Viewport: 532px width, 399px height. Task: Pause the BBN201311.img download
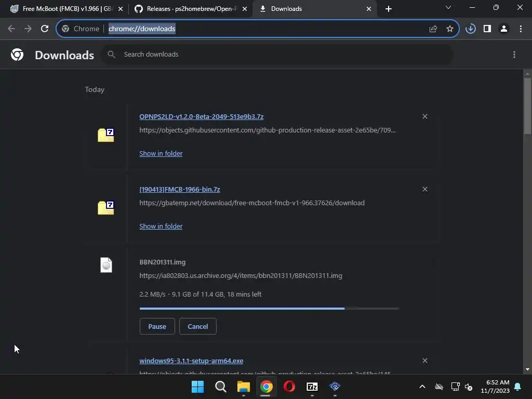pos(157,326)
